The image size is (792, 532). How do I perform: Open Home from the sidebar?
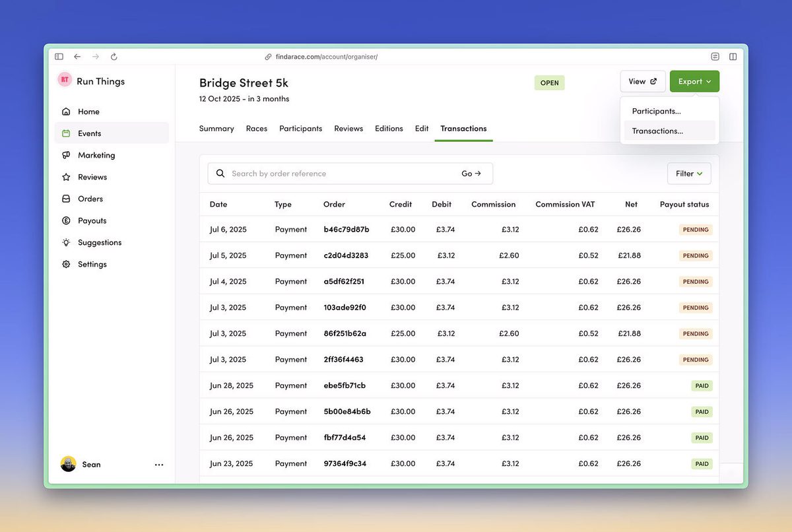tap(88, 112)
